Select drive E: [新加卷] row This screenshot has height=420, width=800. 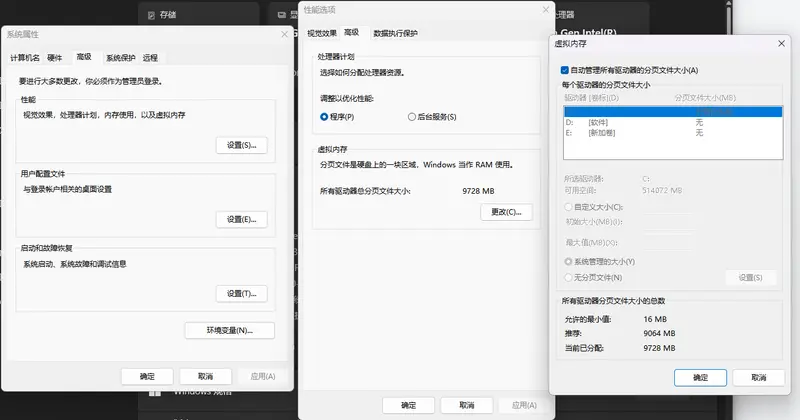tap(673, 133)
